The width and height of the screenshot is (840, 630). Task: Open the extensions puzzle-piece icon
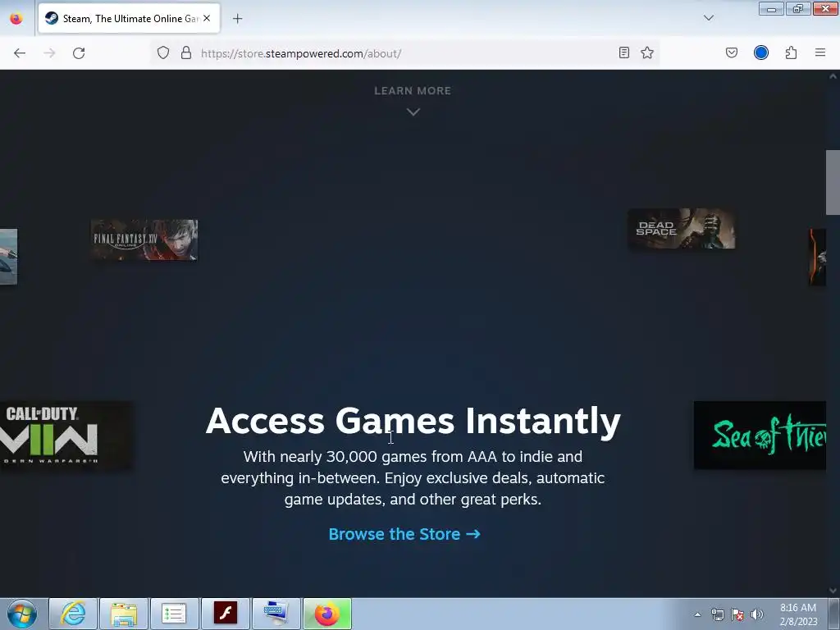791,52
